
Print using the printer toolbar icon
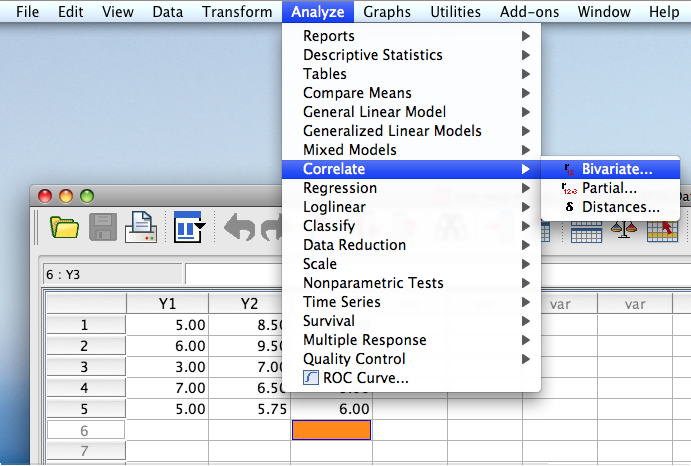pos(141,227)
